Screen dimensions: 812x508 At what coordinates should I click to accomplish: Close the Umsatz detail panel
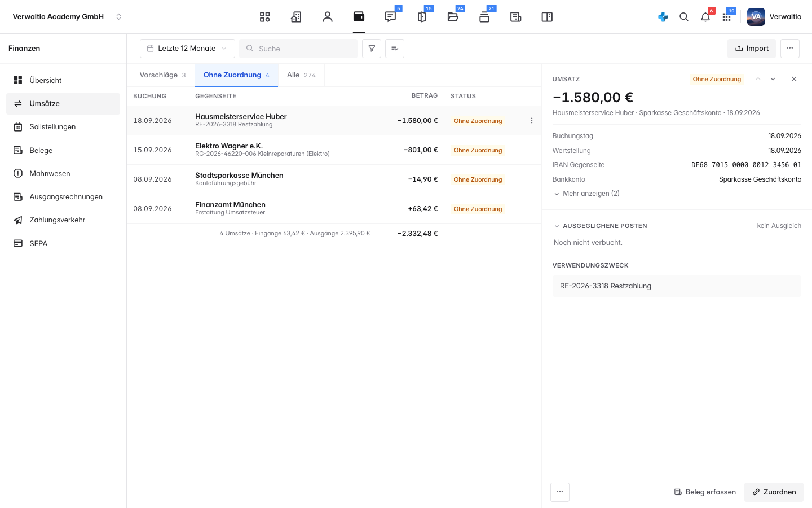pos(794,79)
